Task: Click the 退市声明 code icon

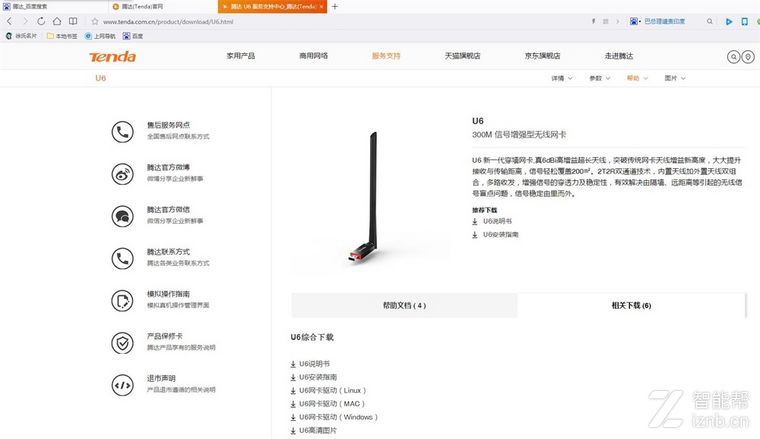Action: (123, 385)
